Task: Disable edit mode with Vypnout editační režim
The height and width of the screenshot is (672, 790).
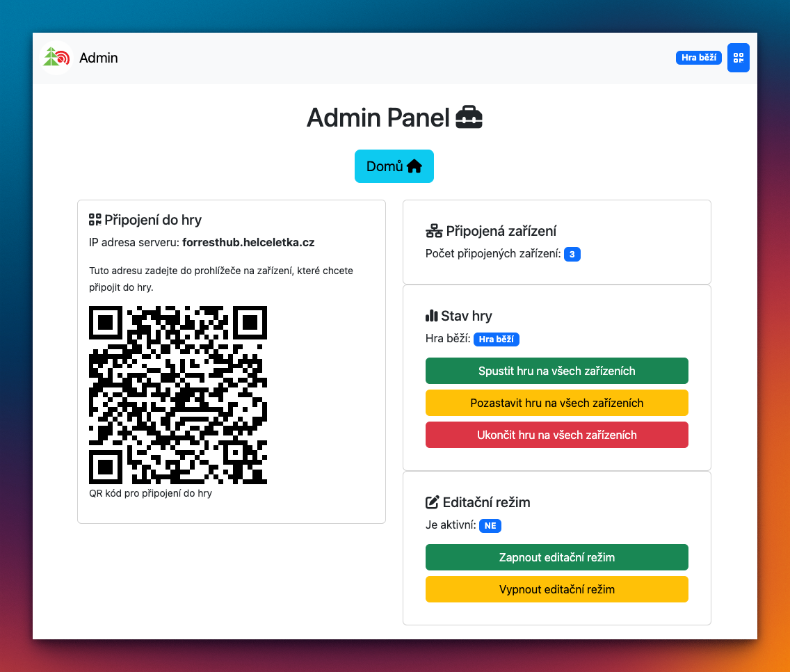Action: tap(557, 589)
